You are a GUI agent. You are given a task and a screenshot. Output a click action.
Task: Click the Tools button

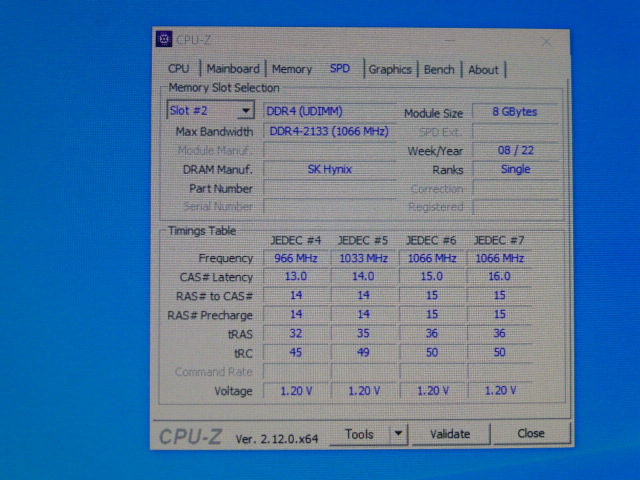pyautogui.click(x=359, y=434)
